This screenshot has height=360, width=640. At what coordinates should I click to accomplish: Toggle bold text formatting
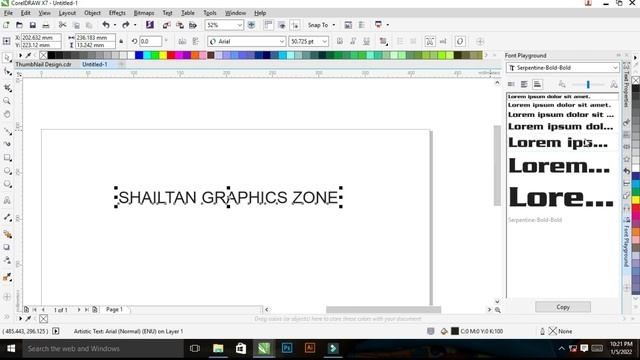click(340, 41)
